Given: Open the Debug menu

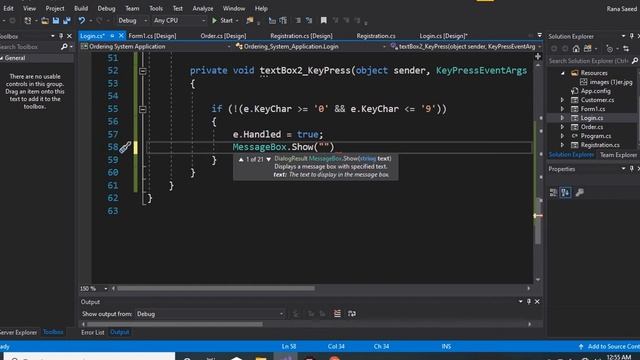Looking at the screenshot, I should [x=106, y=8].
